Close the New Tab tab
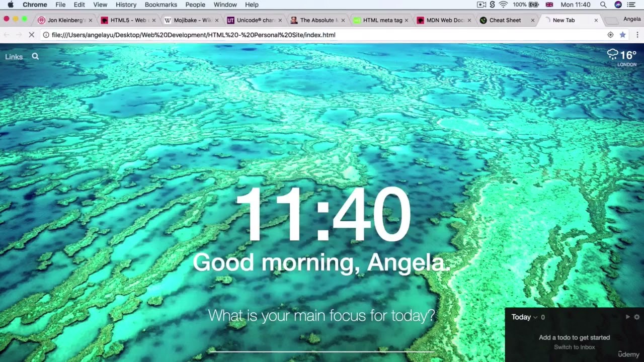 pyautogui.click(x=596, y=21)
